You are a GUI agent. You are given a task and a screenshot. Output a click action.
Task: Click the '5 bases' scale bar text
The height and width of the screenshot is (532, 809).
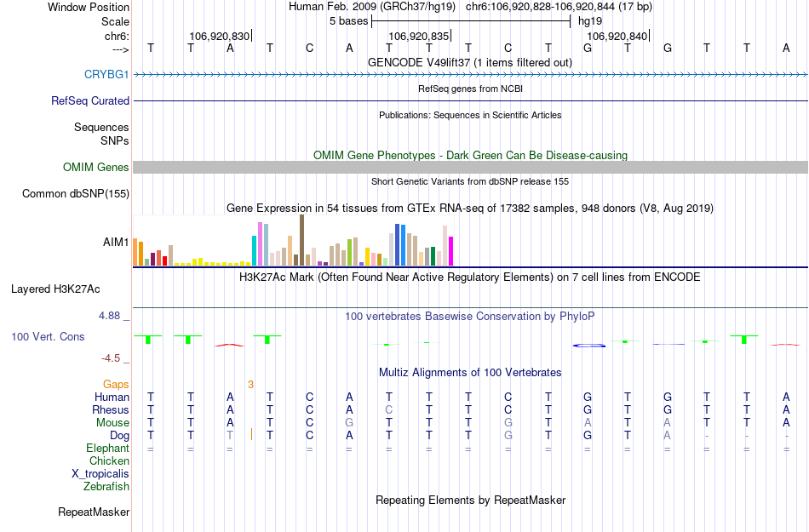click(x=349, y=21)
